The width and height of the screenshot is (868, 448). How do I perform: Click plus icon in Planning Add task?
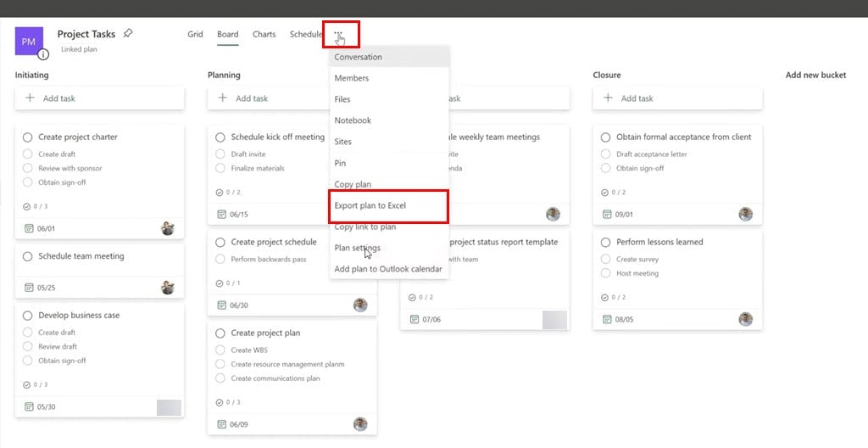click(223, 98)
